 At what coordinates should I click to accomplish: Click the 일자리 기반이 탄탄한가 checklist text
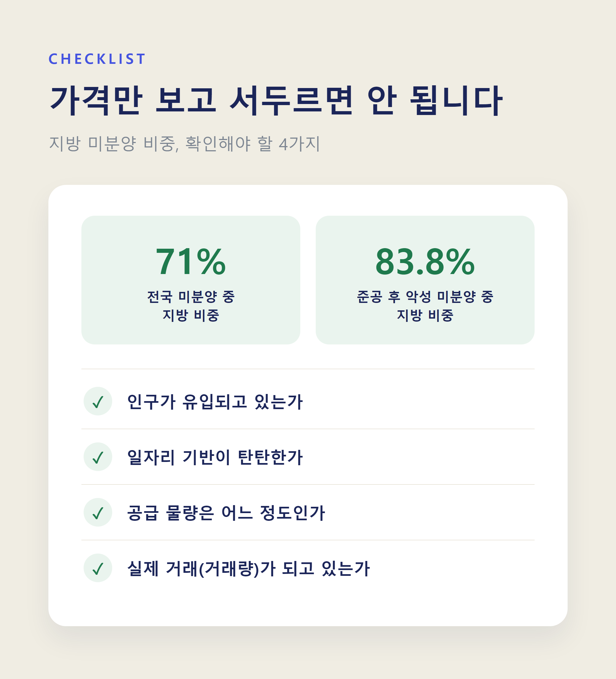[x=215, y=457]
